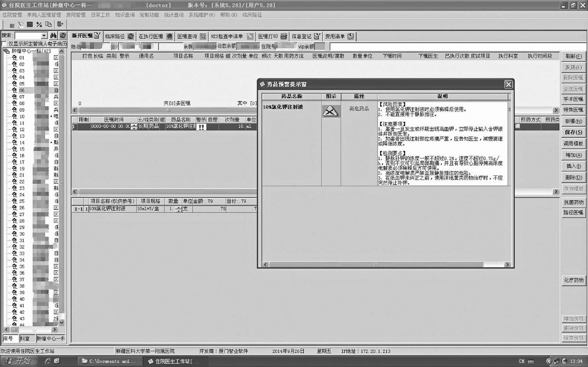The height and width of the screenshot is (367, 588).
Task: Click the keyboard icon in the language bar
Action: [531, 362]
